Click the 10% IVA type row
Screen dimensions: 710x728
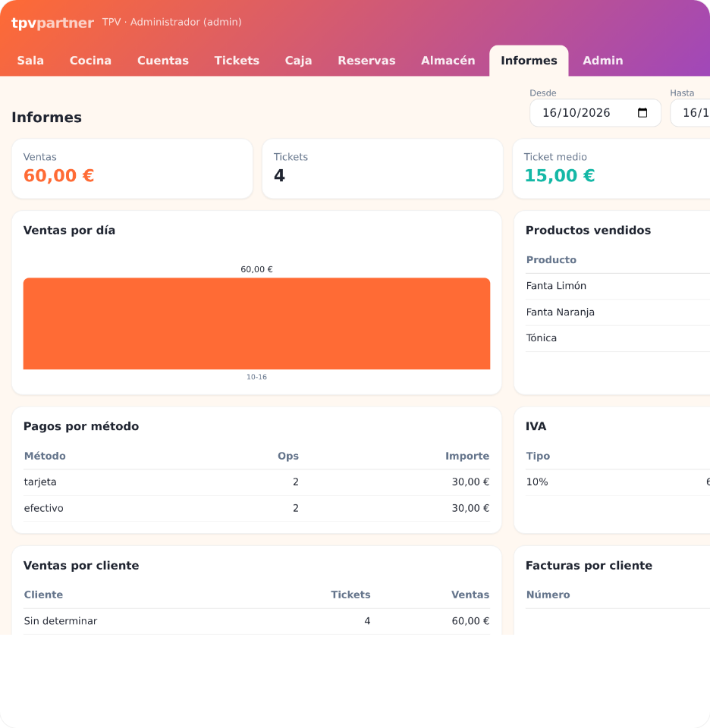click(x=617, y=482)
